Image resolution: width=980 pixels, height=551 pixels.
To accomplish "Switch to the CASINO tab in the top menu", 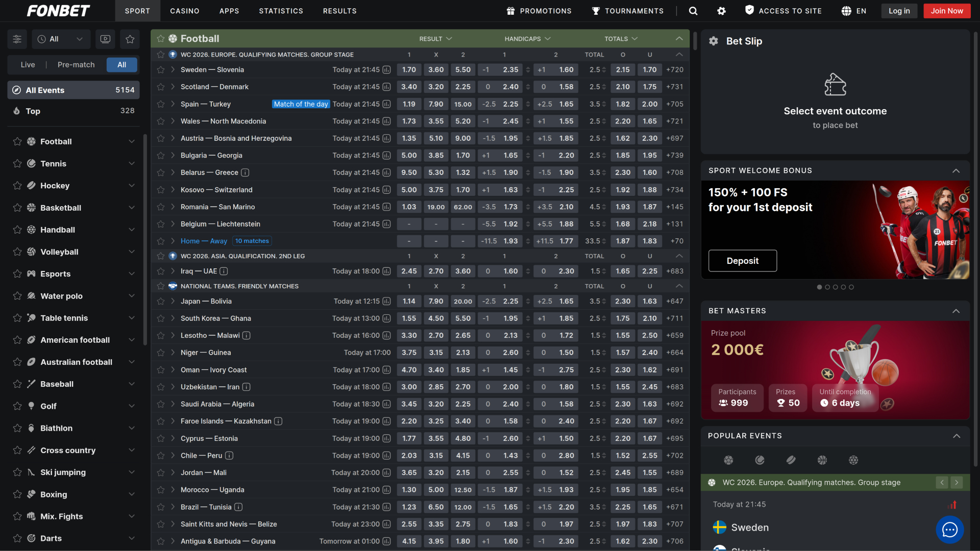I will [x=184, y=11].
